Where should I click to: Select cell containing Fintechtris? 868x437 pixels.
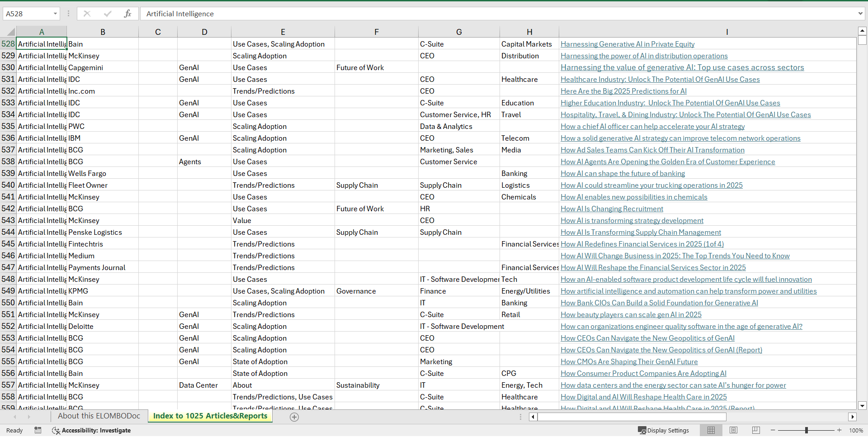pos(103,244)
